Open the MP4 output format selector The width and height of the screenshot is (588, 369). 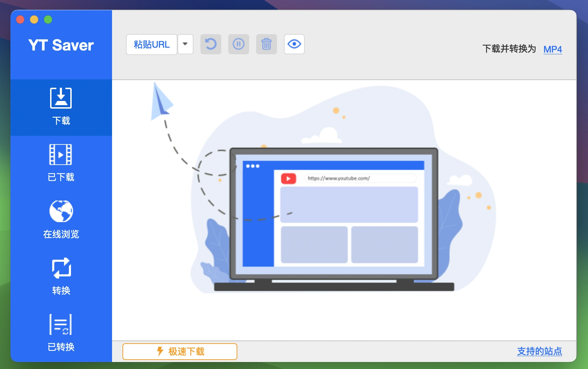click(553, 49)
